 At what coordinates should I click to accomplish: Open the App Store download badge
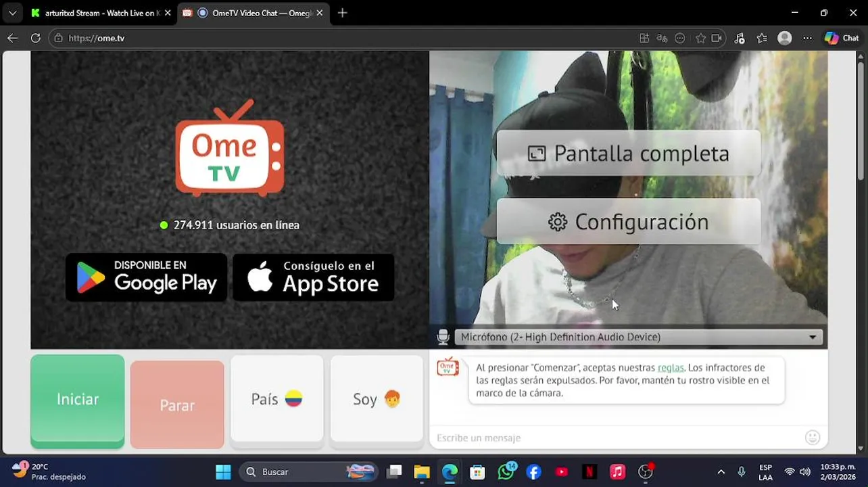click(x=313, y=277)
